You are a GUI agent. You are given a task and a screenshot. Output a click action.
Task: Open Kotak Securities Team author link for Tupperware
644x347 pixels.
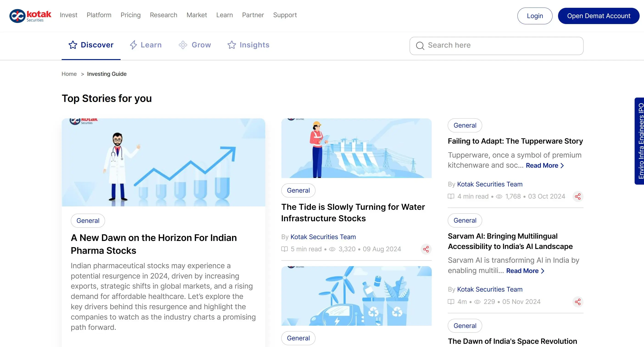point(490,184)
